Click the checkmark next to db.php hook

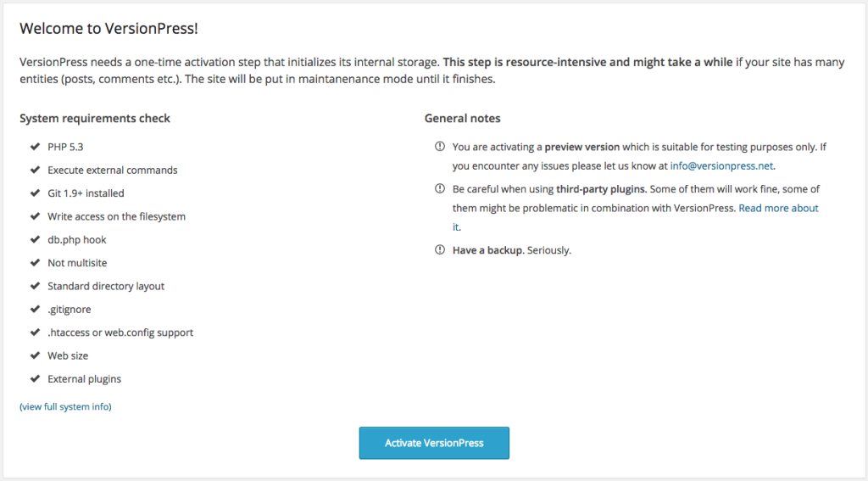coord(35,239)
